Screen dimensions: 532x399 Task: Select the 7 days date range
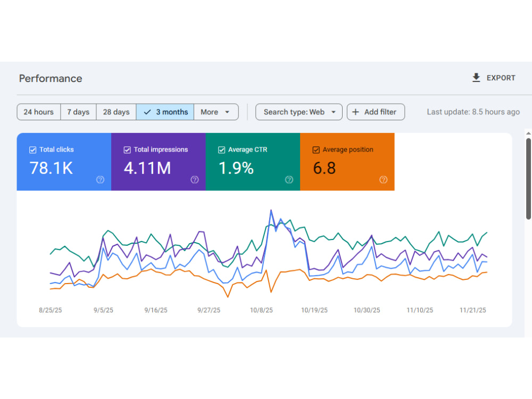(78, 112)
